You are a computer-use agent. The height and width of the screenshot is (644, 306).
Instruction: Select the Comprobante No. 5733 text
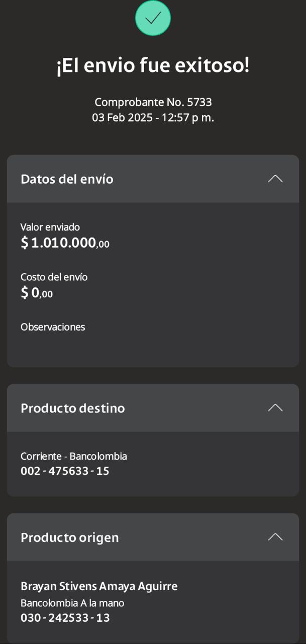pos(153,102)
